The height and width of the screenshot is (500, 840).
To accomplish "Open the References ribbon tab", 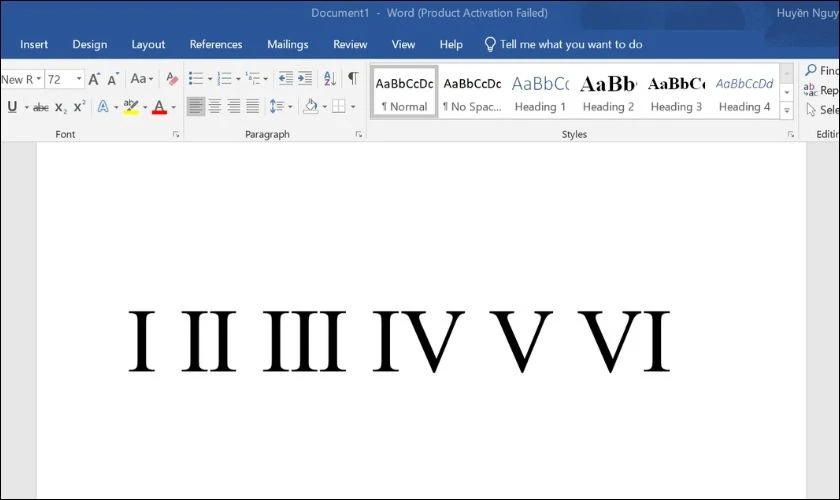I will 216,44.
